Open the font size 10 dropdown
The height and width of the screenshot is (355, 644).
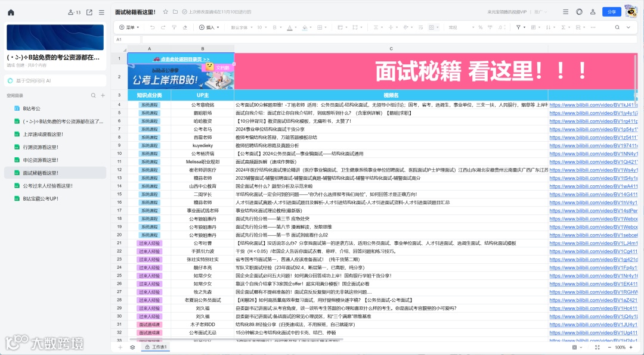(x=262, y=27)
